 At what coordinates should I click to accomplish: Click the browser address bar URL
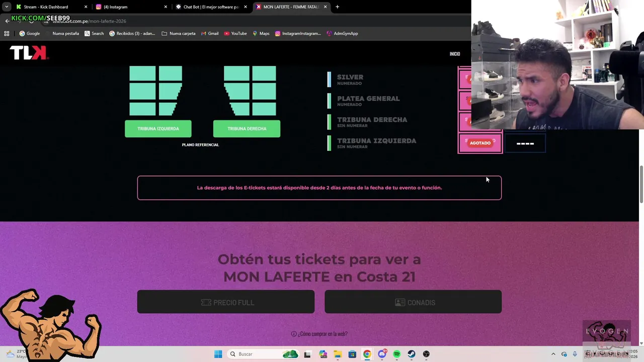(90, 21)
